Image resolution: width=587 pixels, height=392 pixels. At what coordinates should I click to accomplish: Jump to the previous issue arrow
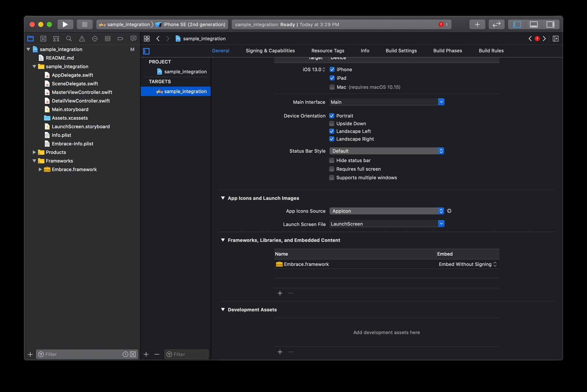[530, 39]
